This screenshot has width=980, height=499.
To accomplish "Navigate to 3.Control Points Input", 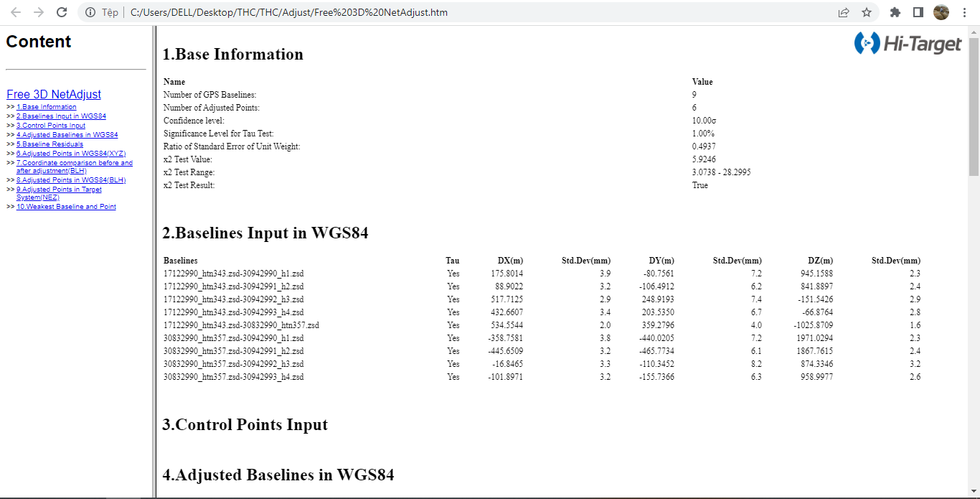I will [x=51, y=126].
